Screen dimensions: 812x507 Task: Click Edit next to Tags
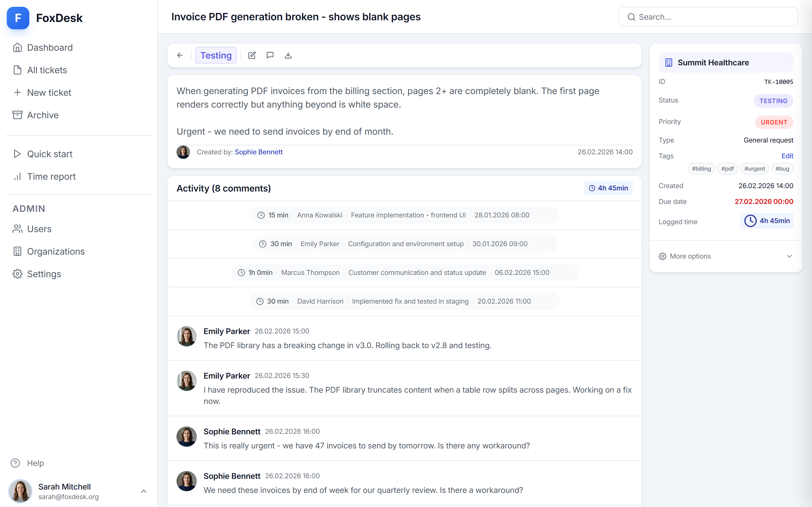787,155
